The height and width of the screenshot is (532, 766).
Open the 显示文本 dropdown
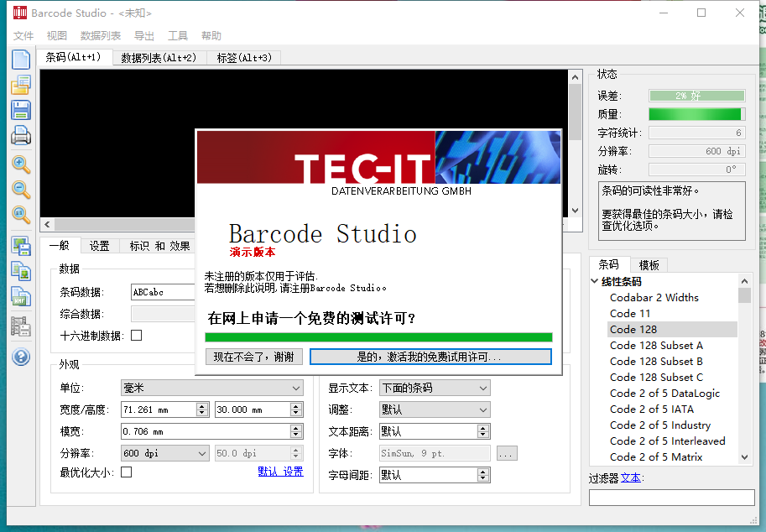(434, 388)
